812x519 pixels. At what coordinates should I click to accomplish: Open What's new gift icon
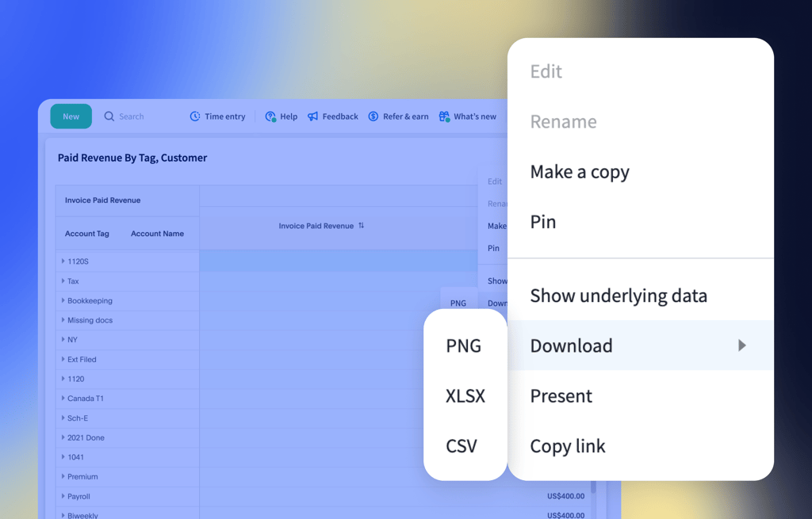(x=444, y=116)
